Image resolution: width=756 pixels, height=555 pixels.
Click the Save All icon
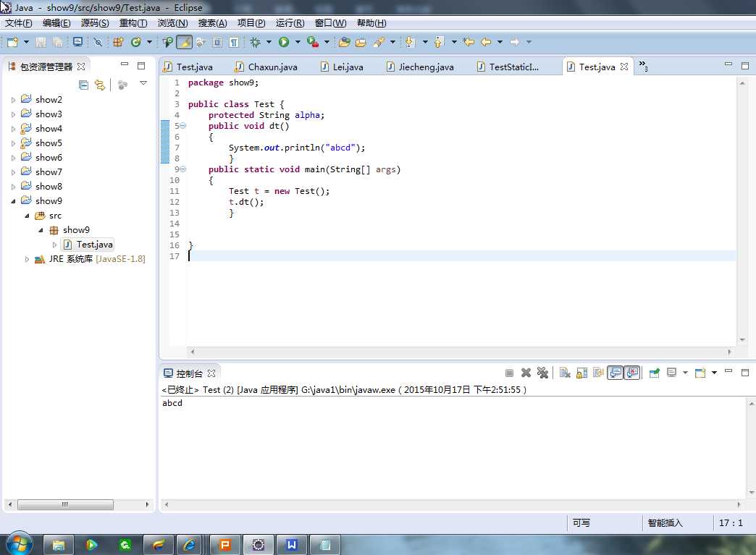click(x=57, y=43)
